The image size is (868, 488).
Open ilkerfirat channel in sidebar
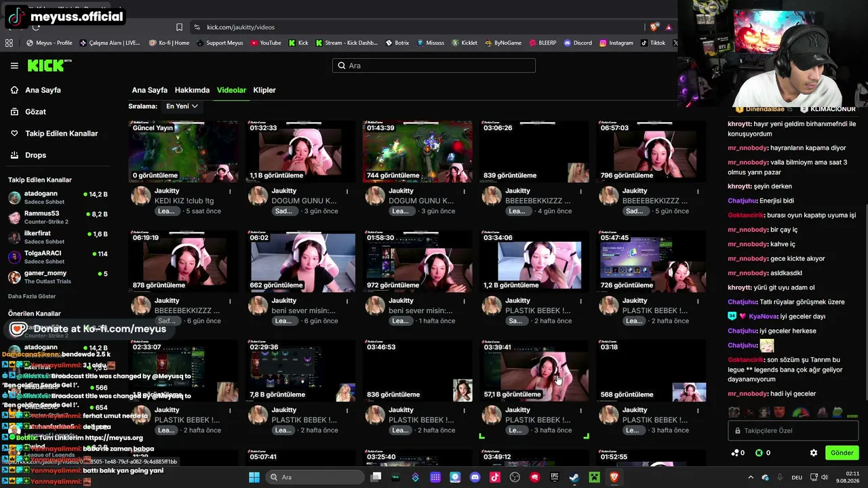click(58, 237)
